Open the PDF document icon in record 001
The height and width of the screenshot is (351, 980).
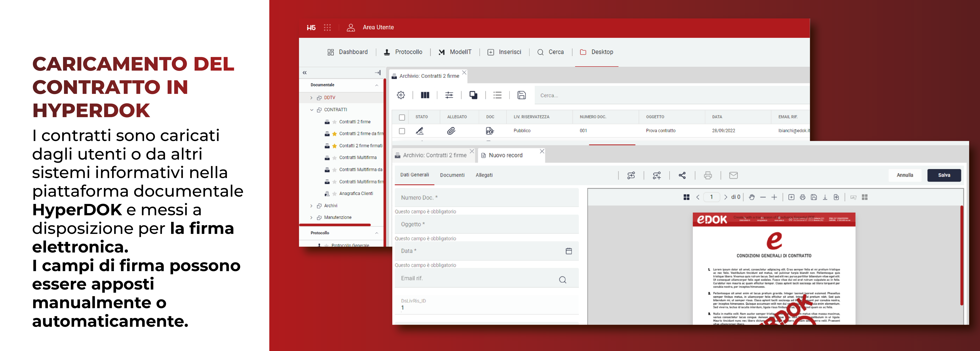[x=490, y=131]
